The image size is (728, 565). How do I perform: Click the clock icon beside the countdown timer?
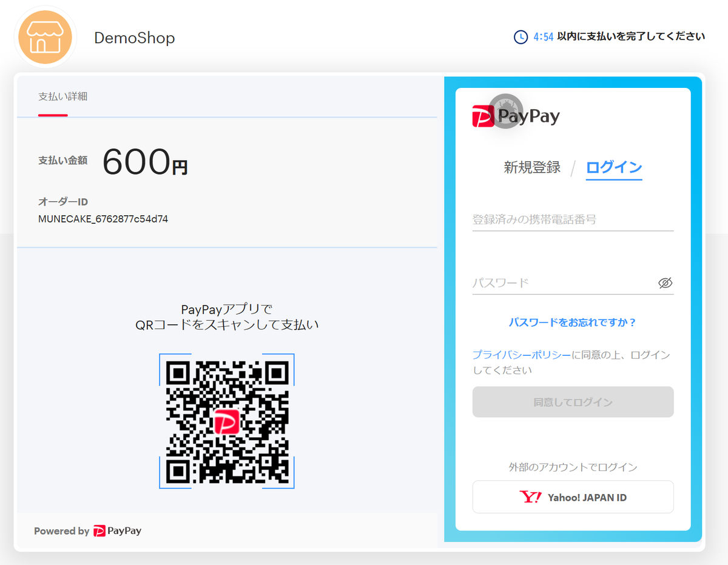(x=521, y=37)
